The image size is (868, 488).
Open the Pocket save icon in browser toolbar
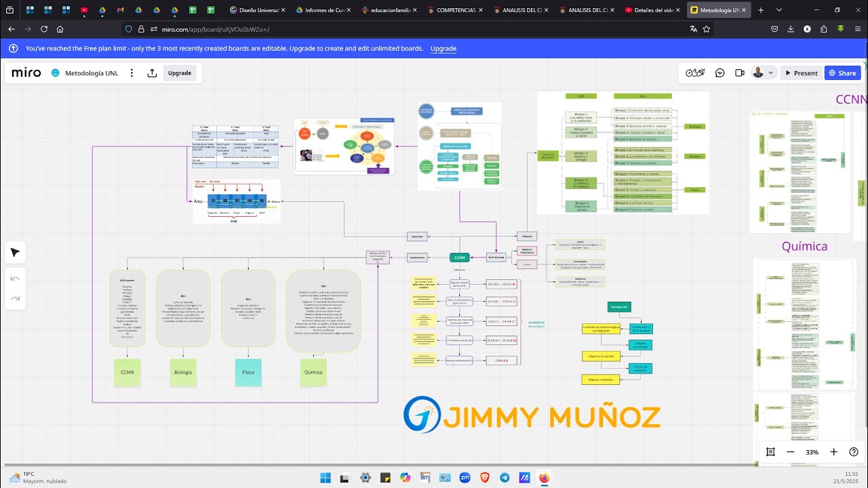[774, 29]
